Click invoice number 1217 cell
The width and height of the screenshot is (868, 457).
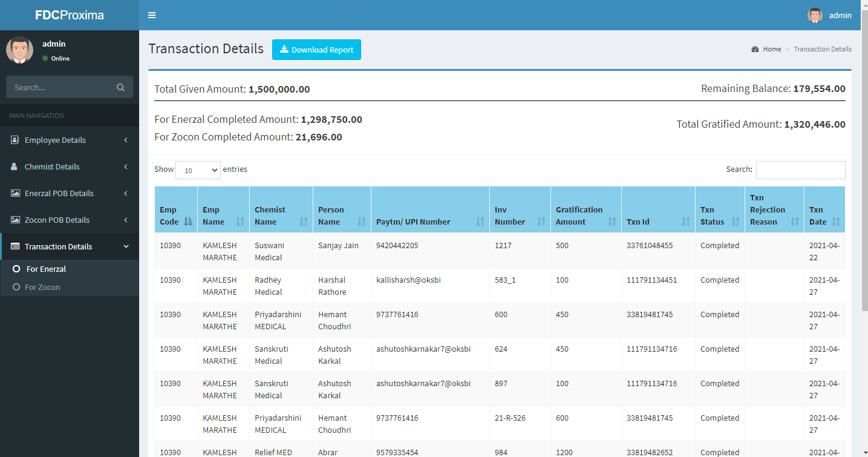point(520,251)
